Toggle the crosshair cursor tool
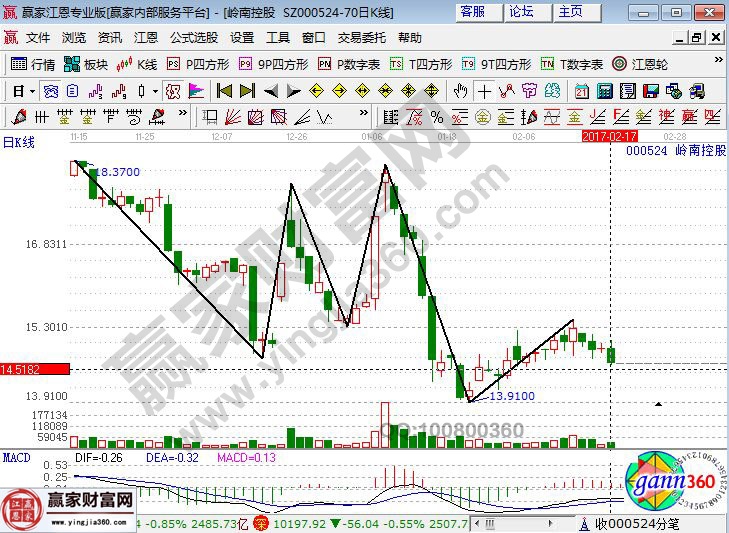This screenshot has width=729, height=533. 484,91
